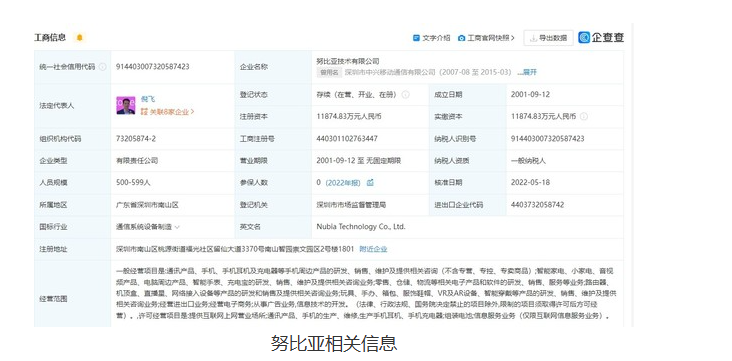Open the (2022年报) link
Image resolution: width=732 pixels, height=361 pixels.
343,183
